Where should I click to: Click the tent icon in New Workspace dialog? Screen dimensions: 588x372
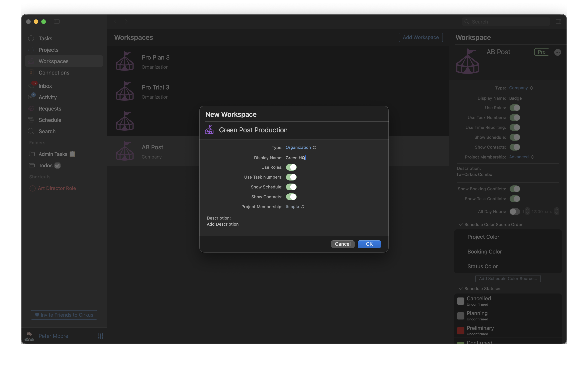point(209,130)
